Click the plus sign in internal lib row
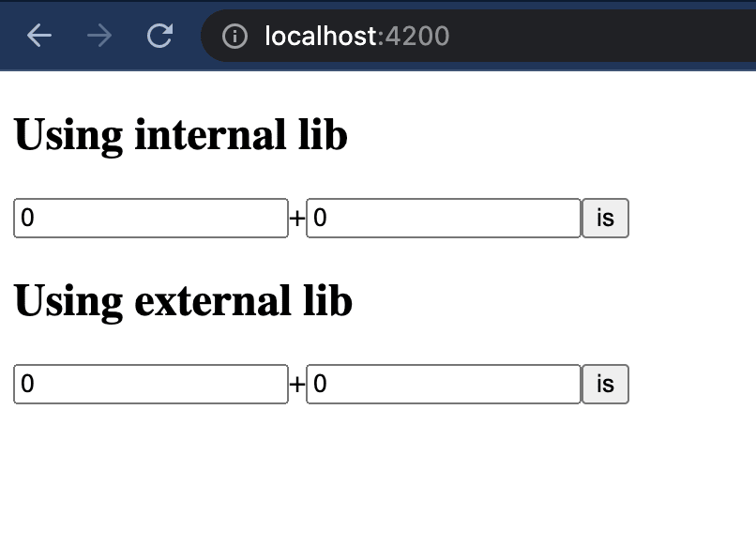 pyautogui.click(x=296, y=219)
